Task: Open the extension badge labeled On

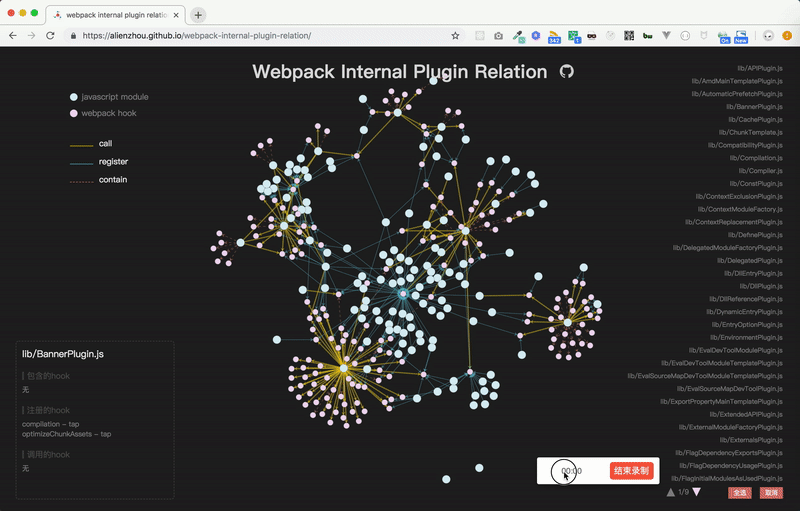Action: (723, 37)
